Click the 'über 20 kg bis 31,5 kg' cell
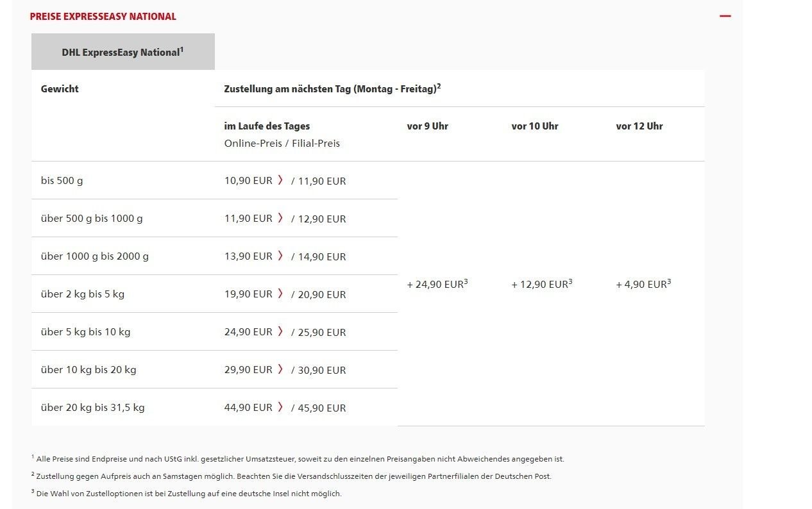Screen dimensions: 812x509 123,408
